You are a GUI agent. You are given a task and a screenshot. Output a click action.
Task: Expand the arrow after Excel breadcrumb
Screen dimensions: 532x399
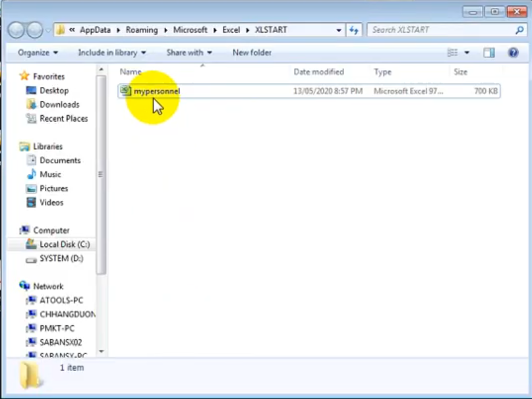pyautogui.click(x=247, y=30)
